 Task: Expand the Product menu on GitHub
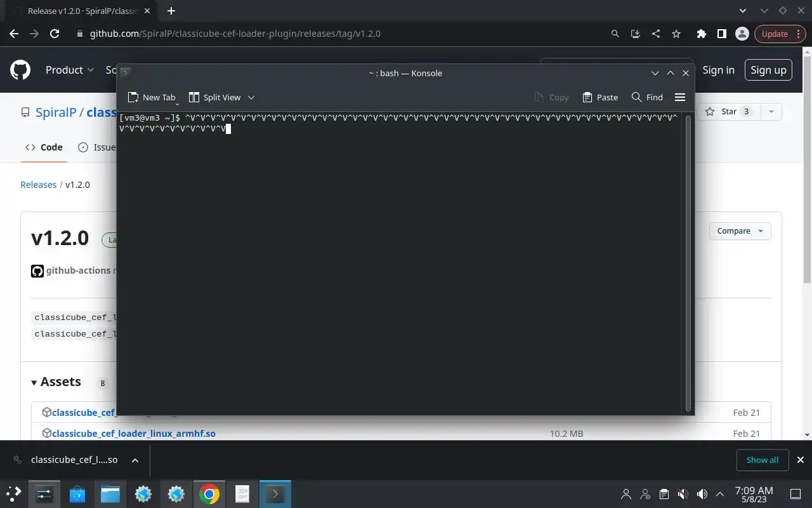(70, 70)
